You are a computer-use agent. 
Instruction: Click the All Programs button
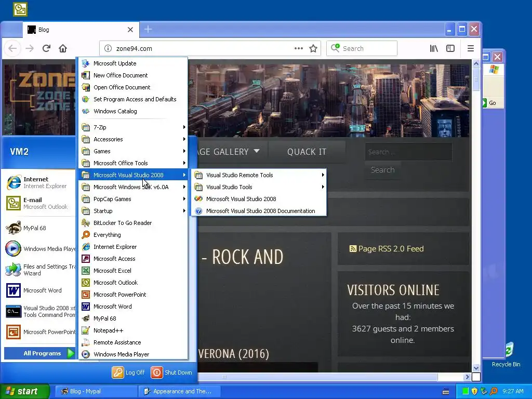tap(40, 353)
